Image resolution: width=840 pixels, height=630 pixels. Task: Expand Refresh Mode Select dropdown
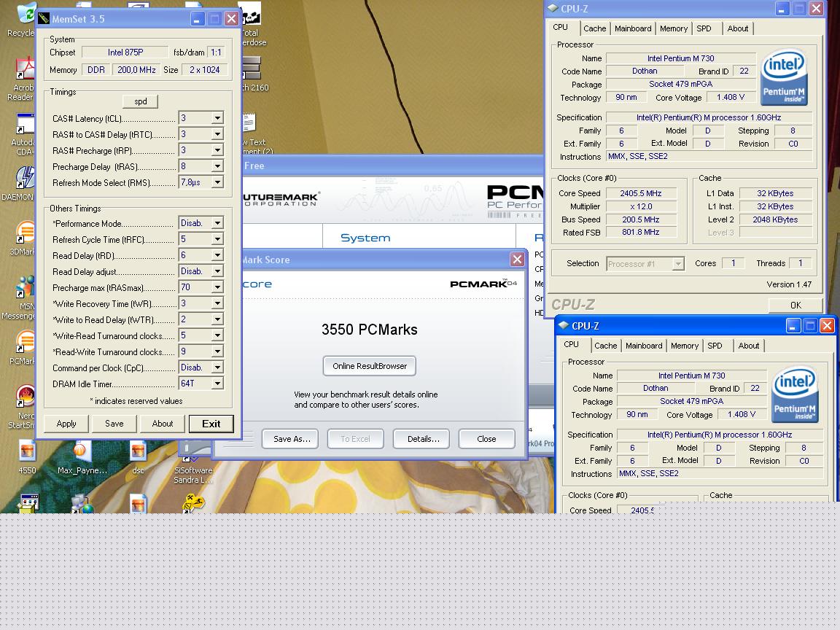pyautogui.click(x=217, y=182)
